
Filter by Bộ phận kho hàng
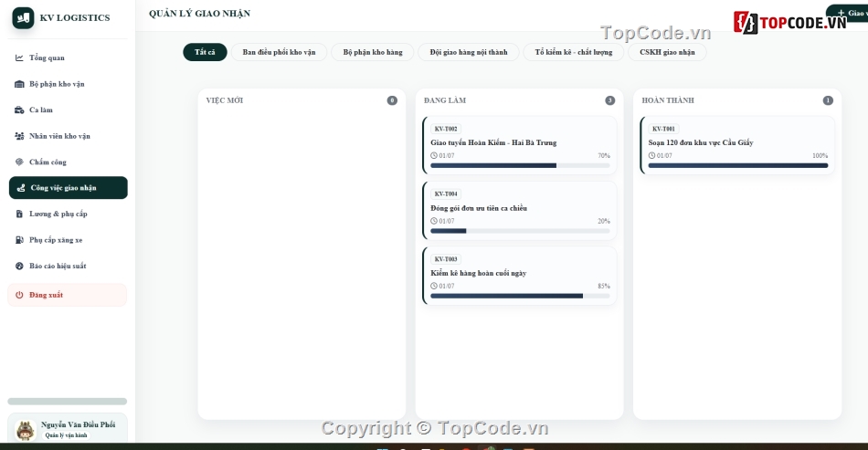coord(373,52)
